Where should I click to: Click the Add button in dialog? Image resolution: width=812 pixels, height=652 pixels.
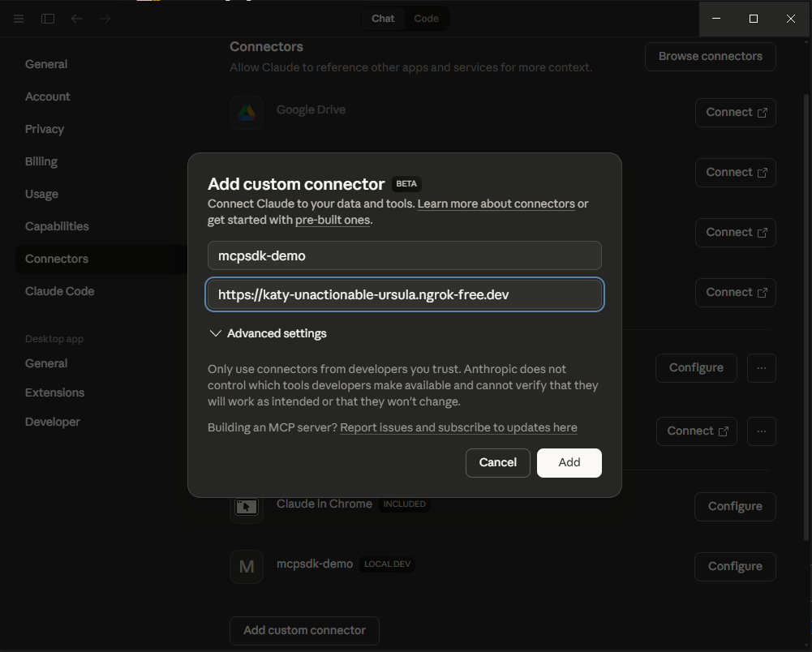[x=569, y=462]
